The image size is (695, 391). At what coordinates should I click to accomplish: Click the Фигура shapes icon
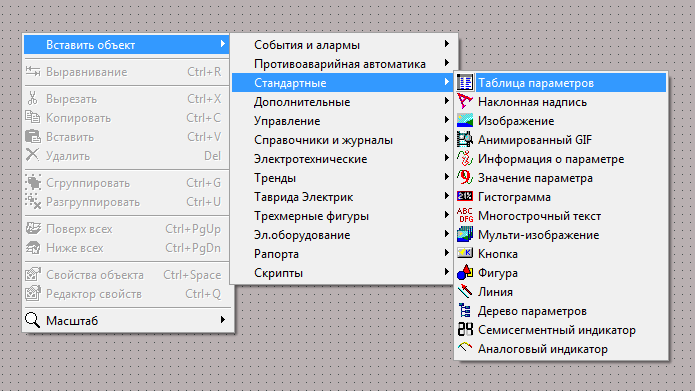click(x=465, y=273)
